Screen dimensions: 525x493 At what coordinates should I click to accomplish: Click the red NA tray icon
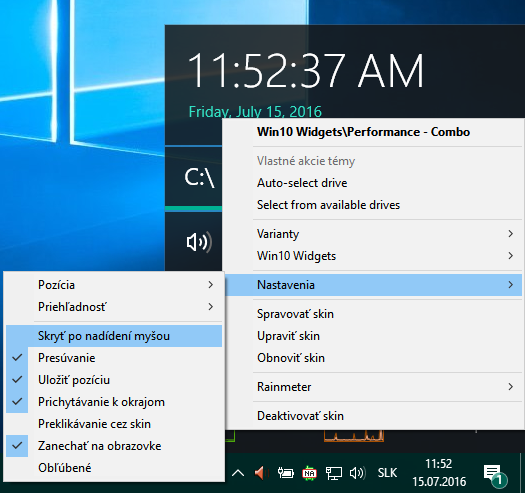tap(309, 473)
